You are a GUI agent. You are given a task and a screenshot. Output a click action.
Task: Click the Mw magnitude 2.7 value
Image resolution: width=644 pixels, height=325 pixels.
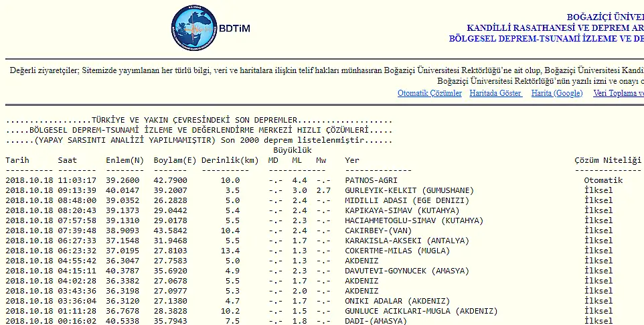(x=323, y=191)
